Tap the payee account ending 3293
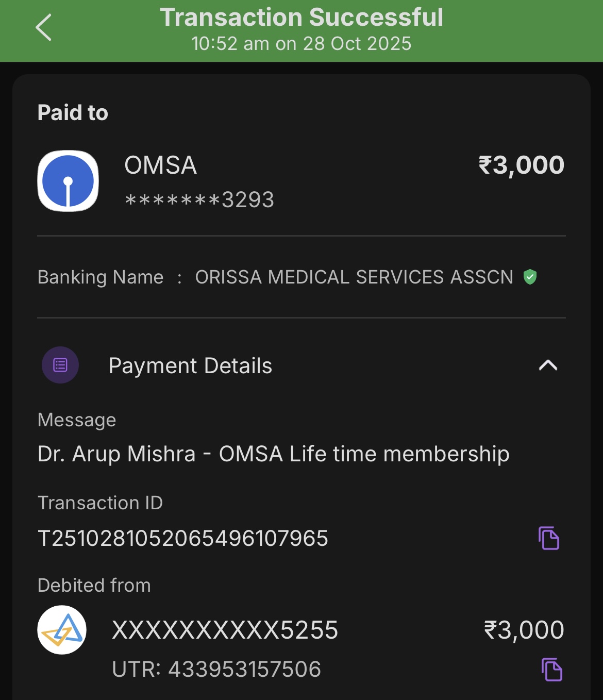The image size is (603, 700). [199, 200]
